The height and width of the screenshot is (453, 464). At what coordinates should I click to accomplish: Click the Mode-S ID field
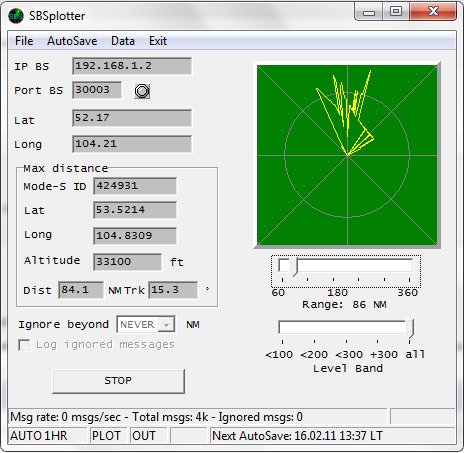coord(135,186)
